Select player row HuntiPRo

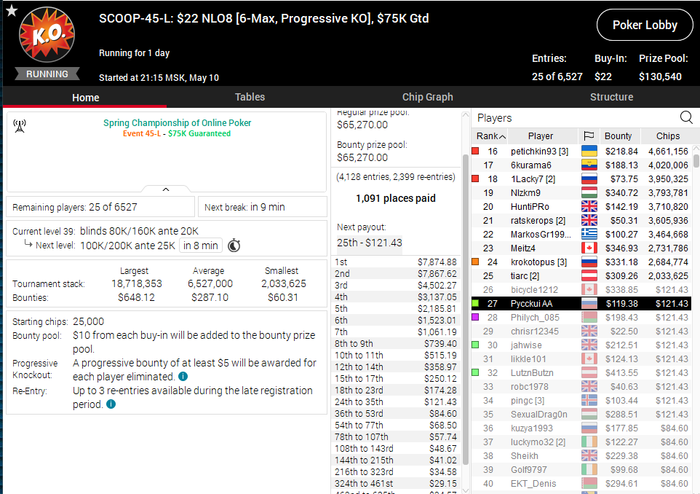[x=582, y=207]
